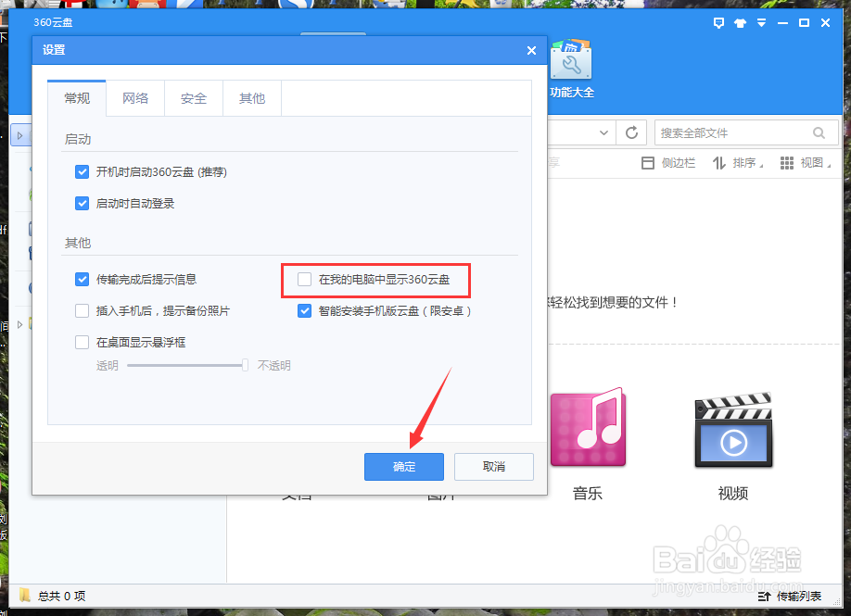
Task: Click the feedback message icon in title bar
Action: tap(718, 23)
